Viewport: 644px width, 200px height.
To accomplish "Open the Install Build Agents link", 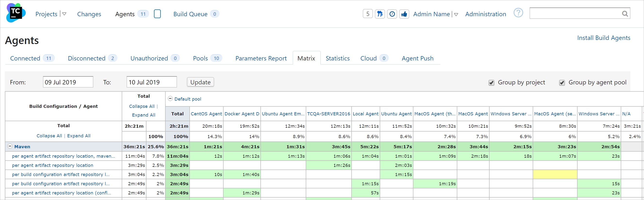I will click(604, 38).
